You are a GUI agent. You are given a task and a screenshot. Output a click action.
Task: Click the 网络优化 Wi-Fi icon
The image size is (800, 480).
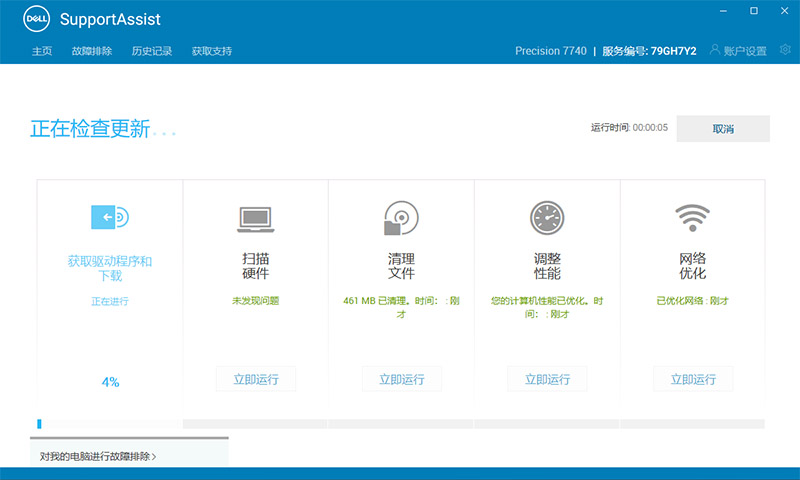(692, 218)
